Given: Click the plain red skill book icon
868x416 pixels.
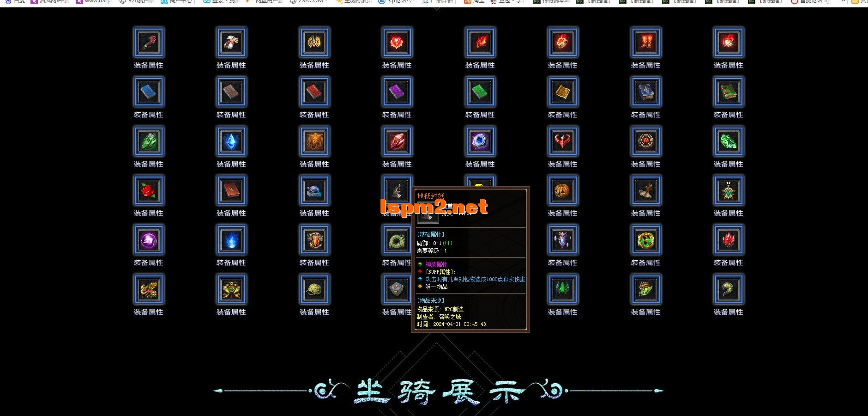Looking at the screenshot, I should click(x=314, y=92).
